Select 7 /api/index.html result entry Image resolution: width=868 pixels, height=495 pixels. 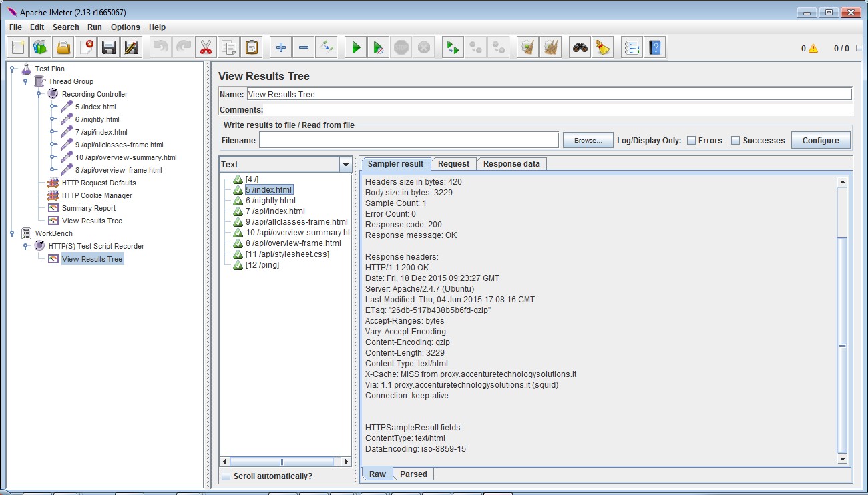pyautogui.click(x=275, y=211)
